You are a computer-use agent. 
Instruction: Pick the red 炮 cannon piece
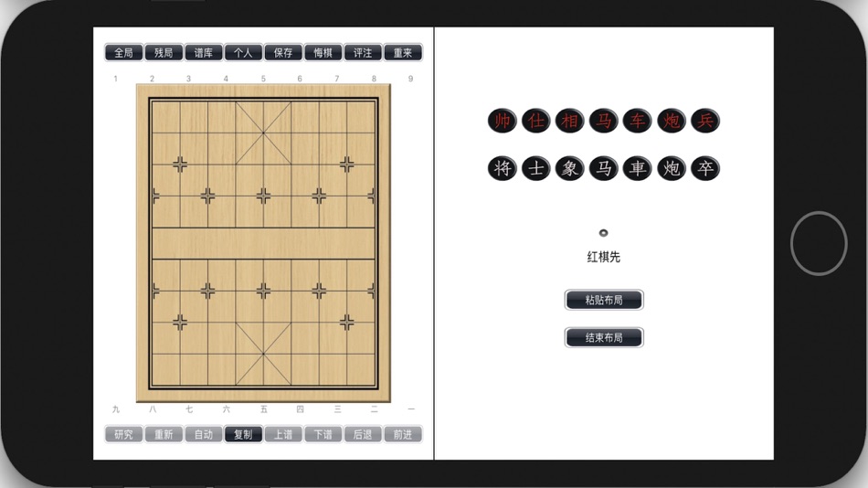coord(672,121)
